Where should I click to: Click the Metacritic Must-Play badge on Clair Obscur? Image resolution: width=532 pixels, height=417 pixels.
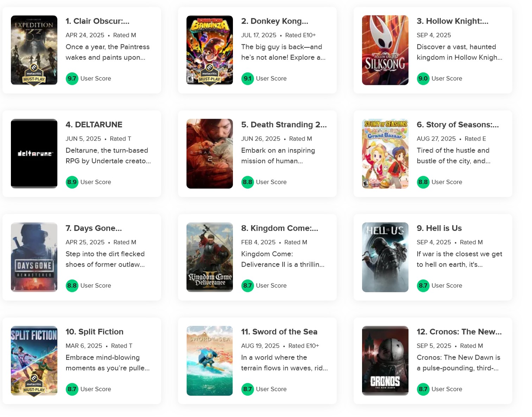point(34,74)
